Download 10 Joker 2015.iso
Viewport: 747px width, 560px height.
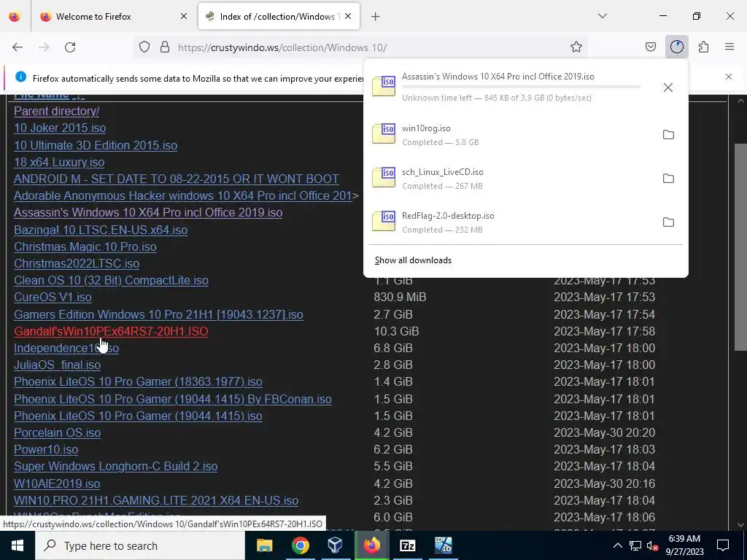tap(60, 128)
